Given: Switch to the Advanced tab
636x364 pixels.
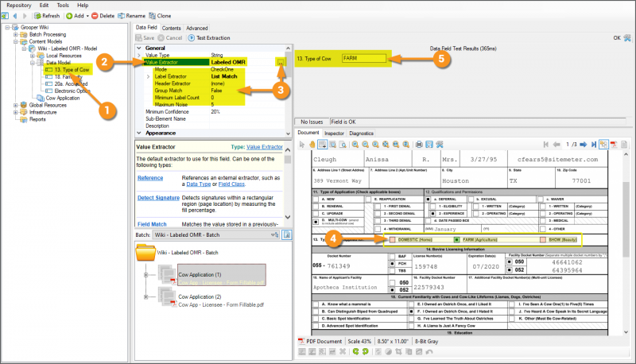Looking at the screenshot, I should [x=196, y=28].
